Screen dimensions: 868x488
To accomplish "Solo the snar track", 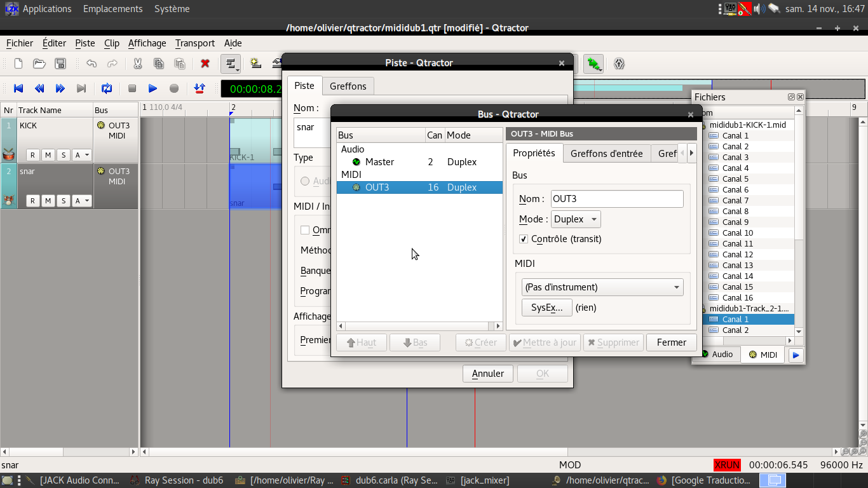I will [64, 201].
